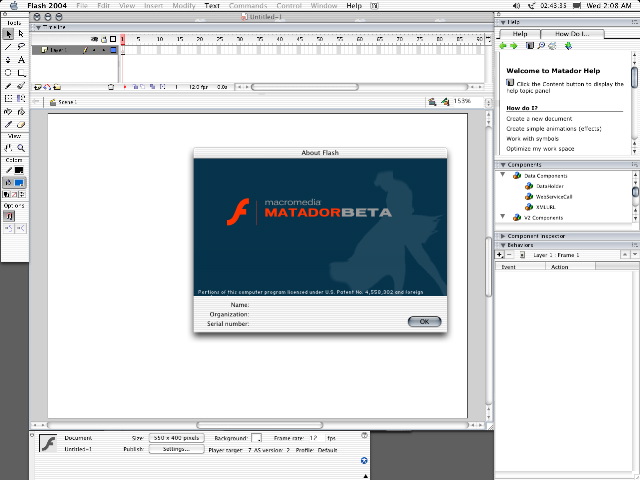Select the Text tool

coord(21,60)
